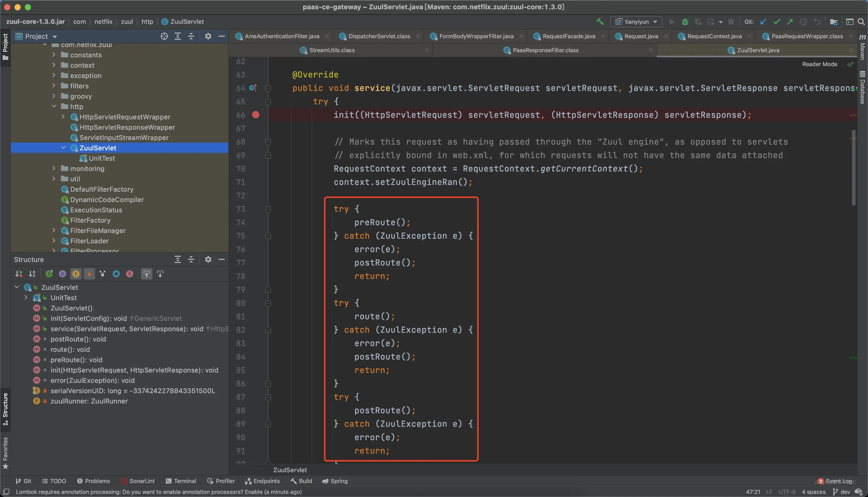Collapse all in the Project panel
This screenshot has width=868, height=497.
tap(191, 36)
